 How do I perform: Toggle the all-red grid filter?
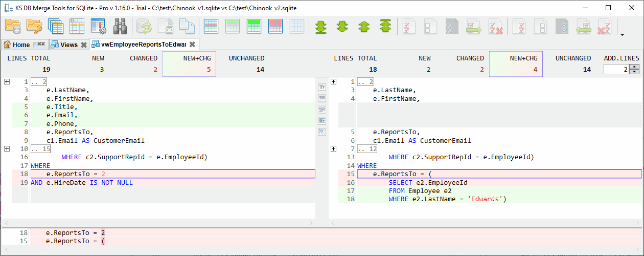pyautogui.click(x=275, y=26)
